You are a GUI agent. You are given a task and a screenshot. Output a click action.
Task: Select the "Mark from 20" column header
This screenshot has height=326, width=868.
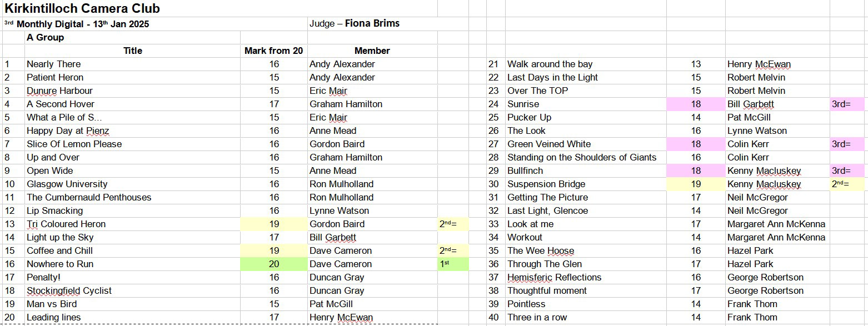(x=273, y=51)
